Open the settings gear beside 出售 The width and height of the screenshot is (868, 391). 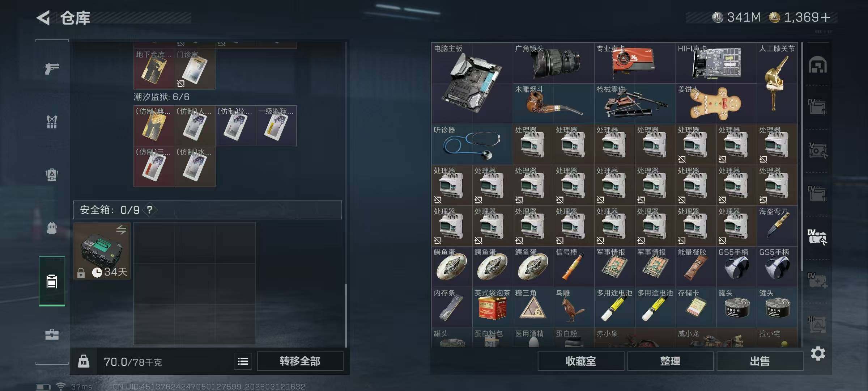coord(818,353)
